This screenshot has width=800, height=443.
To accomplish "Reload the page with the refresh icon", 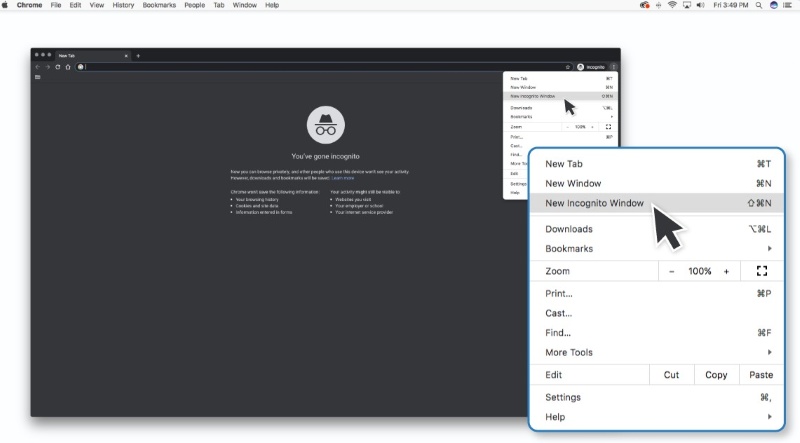I will point(57,67).
